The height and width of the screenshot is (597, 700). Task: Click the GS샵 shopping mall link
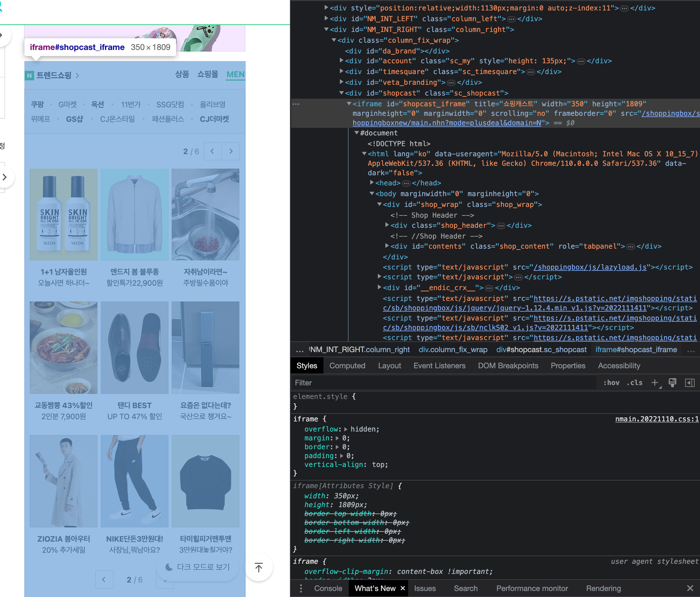click(75, 119)
